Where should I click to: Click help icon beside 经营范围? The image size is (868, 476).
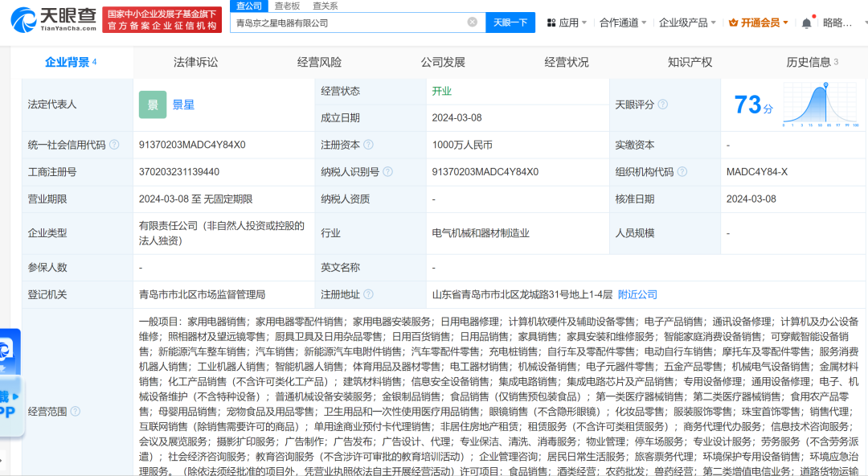[x=76, y=412]
